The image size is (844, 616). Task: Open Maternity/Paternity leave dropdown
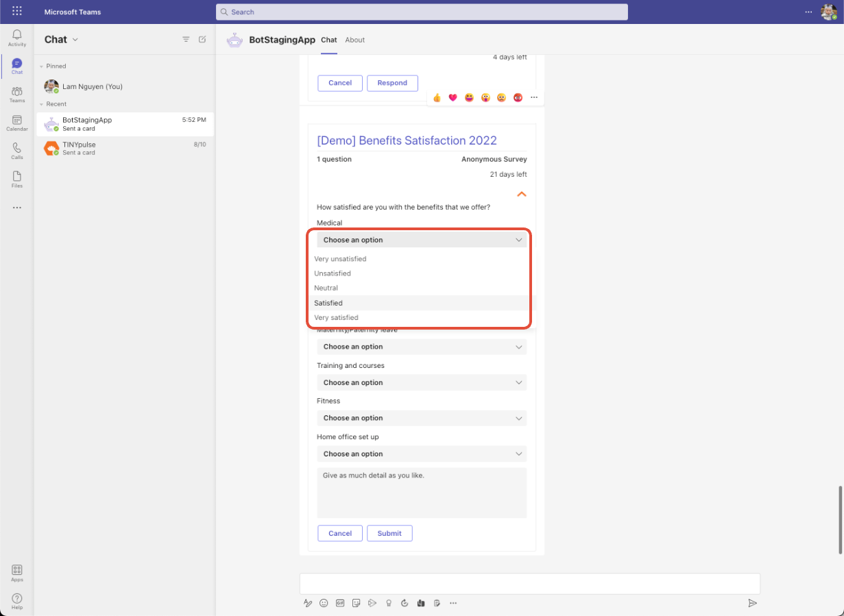pyautogui.click(x=422, y=347)
